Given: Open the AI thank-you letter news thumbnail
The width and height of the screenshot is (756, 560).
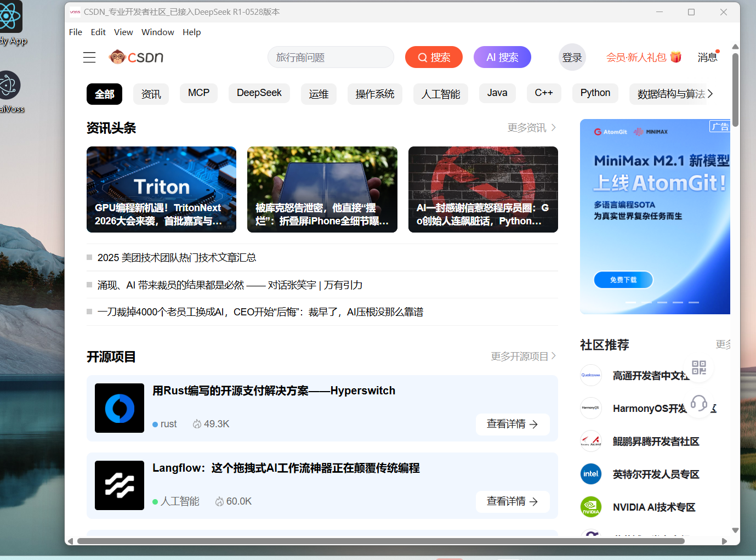Looking at the screenshot, I should 483,189.
